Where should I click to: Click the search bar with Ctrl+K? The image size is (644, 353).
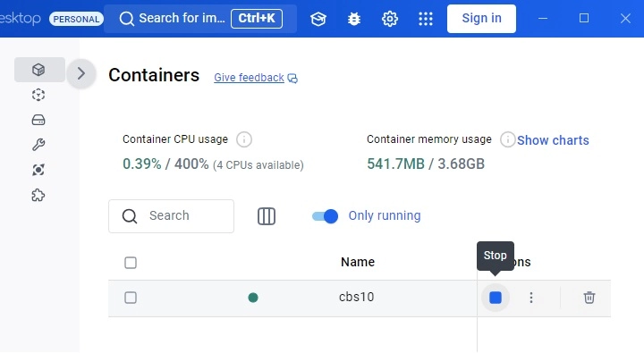click(200, 19)
